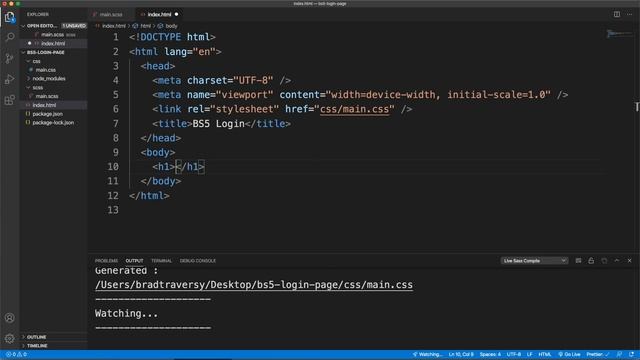
Task: Click inside the h1 tag on line 10
Action: 176,167
